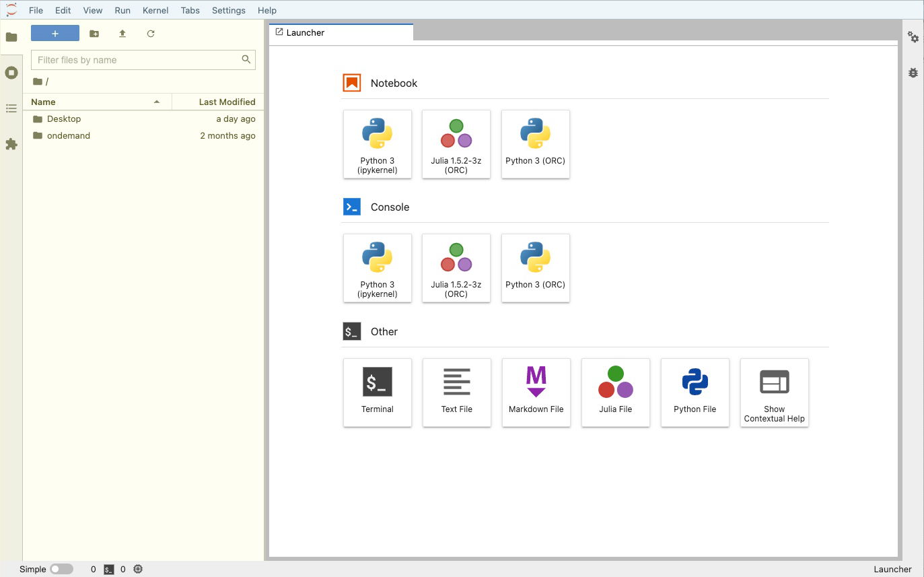Click the Launcher label in status bar
The width and height of the screenshot is (924, 577).
pyautogui.click(x=892, y=569)
